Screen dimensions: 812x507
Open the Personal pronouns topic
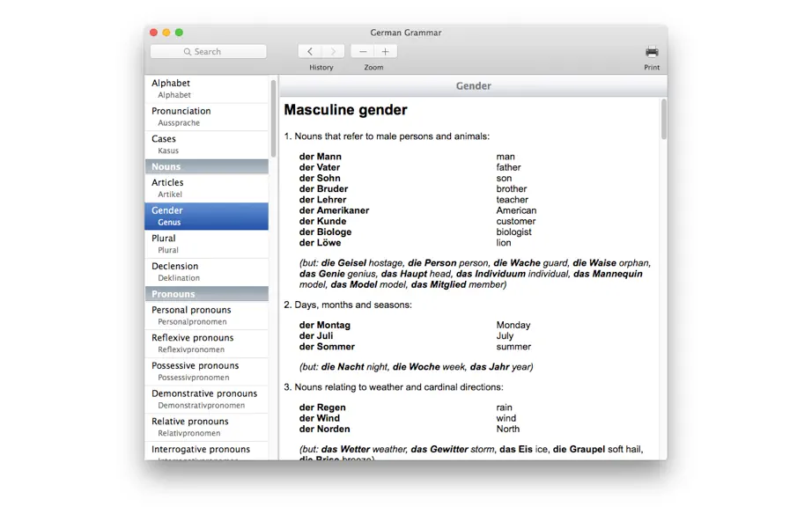point(207,315)
